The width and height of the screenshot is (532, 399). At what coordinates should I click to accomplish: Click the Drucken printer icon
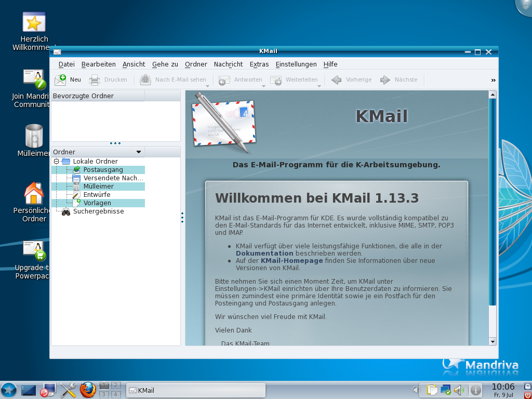pyautogui.click(x=95, y=79)
